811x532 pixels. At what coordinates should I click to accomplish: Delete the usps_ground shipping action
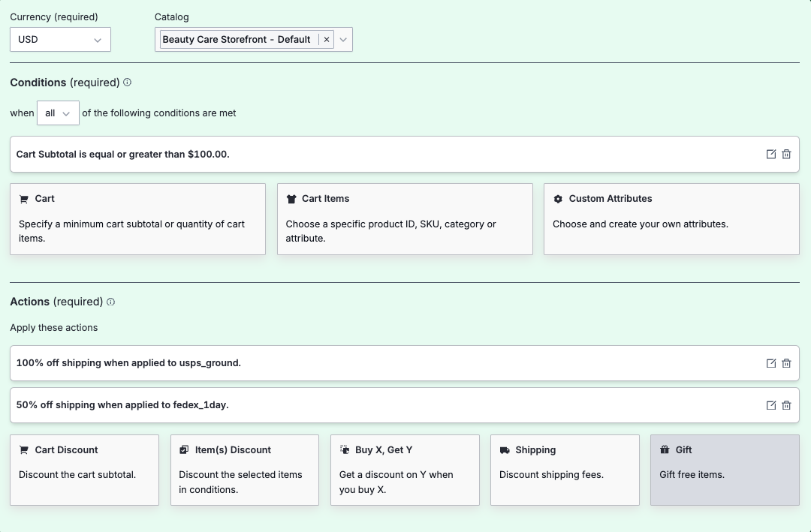(786, 363)
